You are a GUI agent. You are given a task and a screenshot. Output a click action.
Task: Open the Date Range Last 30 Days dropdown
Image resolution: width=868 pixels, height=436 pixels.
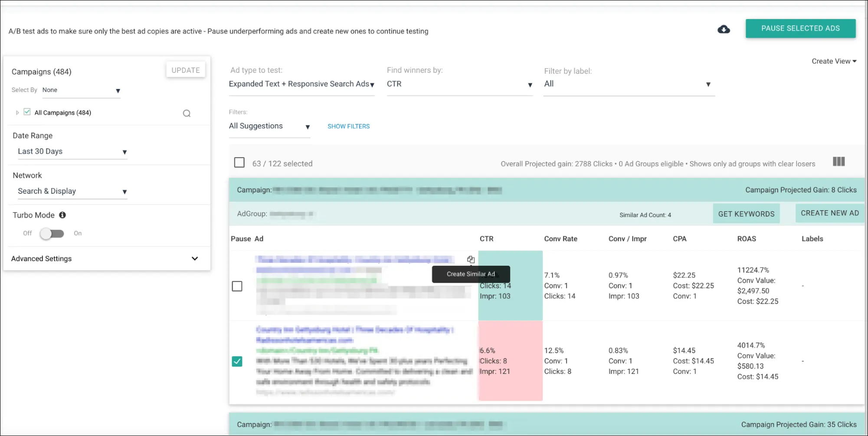(72, 152)
